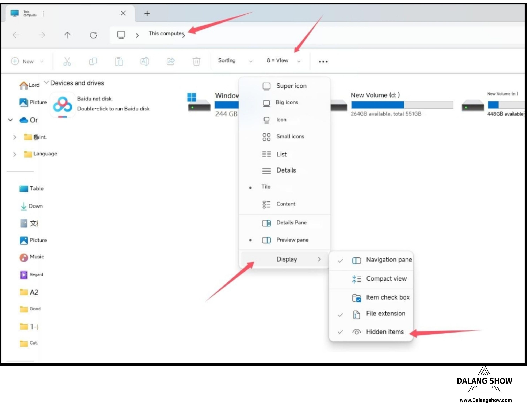Collapse Devices and drives section
Viewport: 527px width, 420px height.
click(x=46, y=82)
